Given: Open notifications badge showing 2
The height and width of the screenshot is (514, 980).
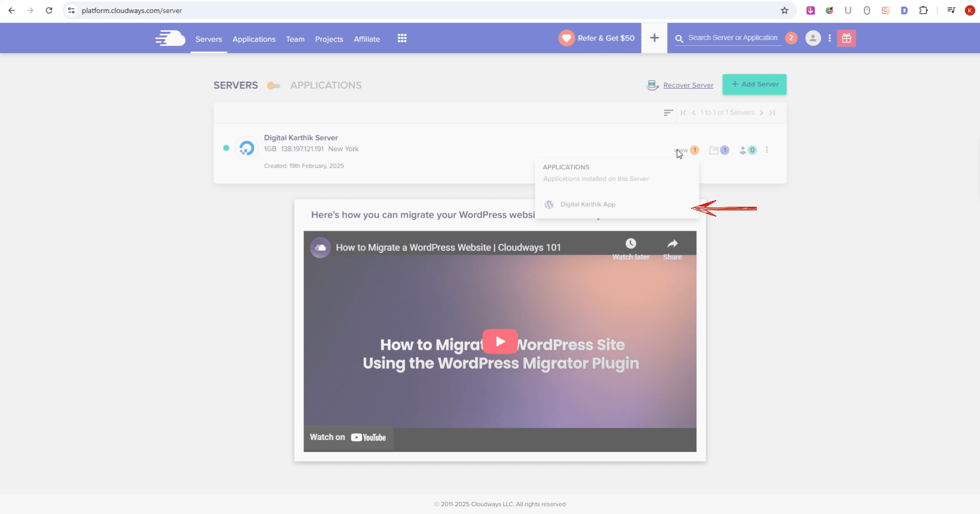Looking at the screenshot, I should [x=791, y=38].
